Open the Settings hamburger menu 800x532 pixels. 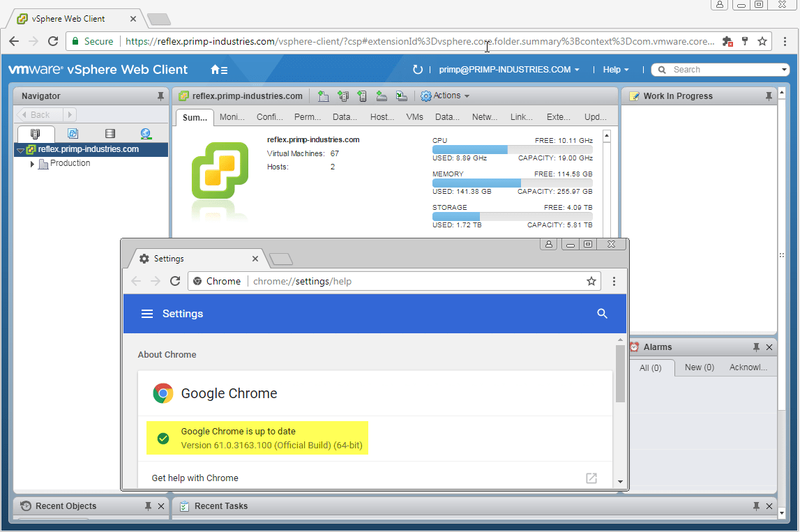tap(147, 314)
